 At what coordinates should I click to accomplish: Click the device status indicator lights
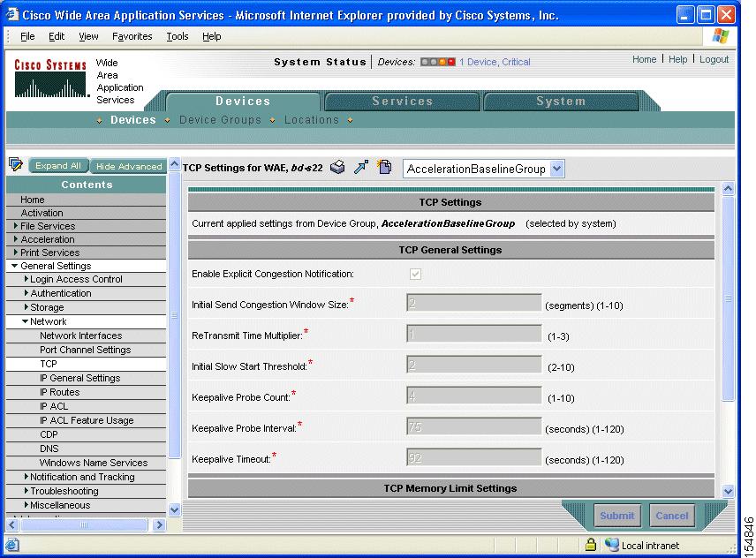pos(438,62)
